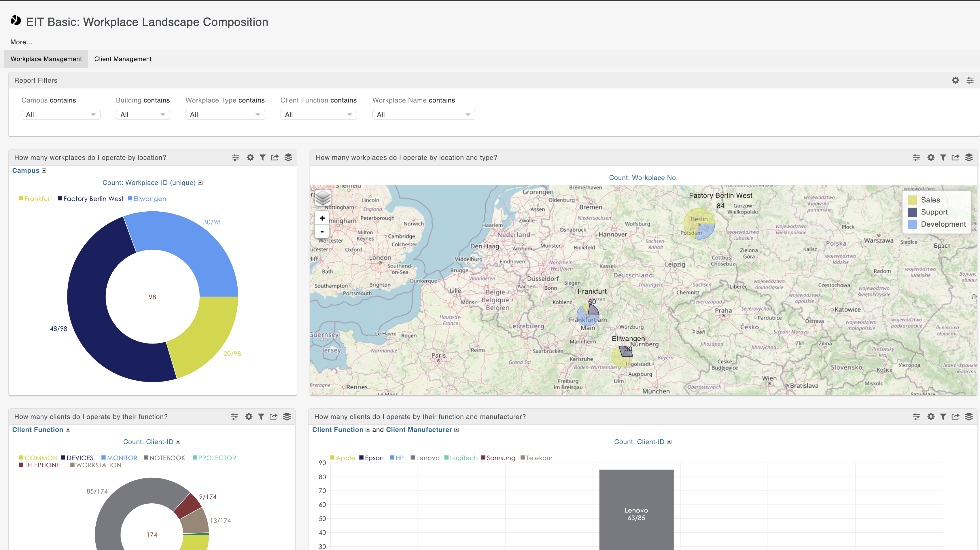The height and width of the screenshot is (550, 980).
Task: Select Workplace Management tab
Action: (46, 59)
